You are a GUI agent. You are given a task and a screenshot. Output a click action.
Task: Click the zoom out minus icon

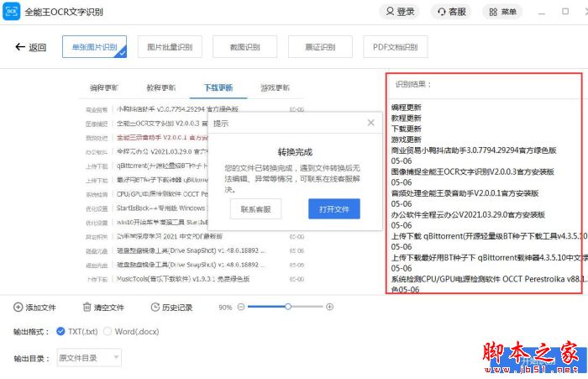pos(241,307)
